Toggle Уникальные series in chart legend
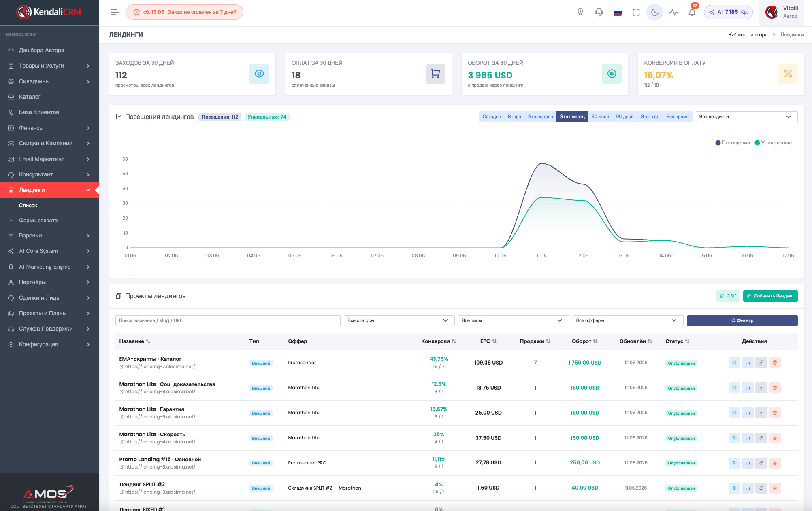The height and width of the screenshot is (511, 812). [773, 143]
